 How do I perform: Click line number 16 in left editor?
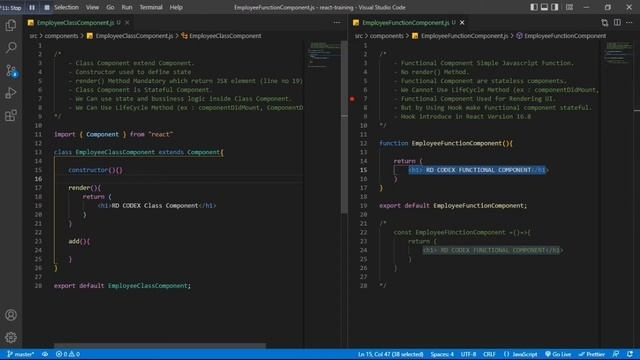38,179
